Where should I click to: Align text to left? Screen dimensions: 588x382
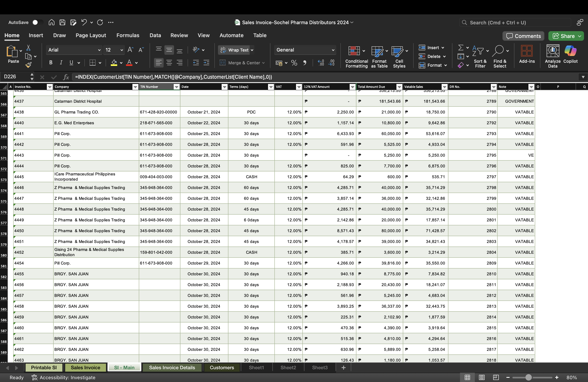[159, 63]
